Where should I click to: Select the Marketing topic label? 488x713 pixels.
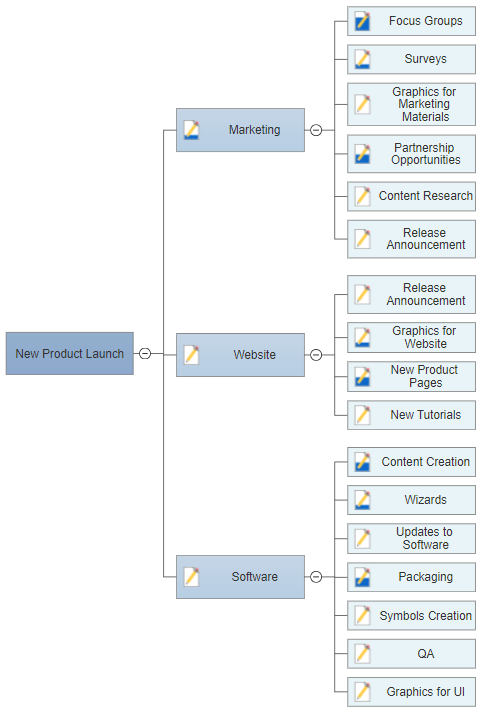click(x=254, y=130)
